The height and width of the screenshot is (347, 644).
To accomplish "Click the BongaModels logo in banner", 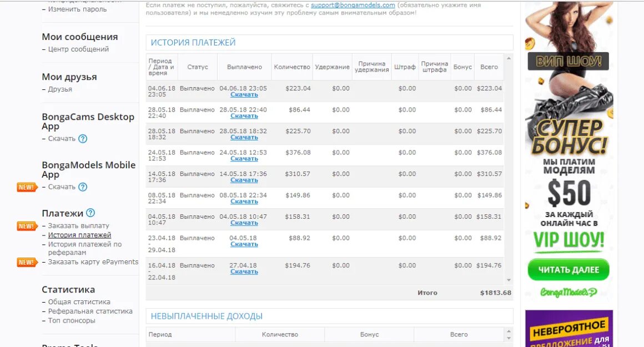I will point(568,292).
